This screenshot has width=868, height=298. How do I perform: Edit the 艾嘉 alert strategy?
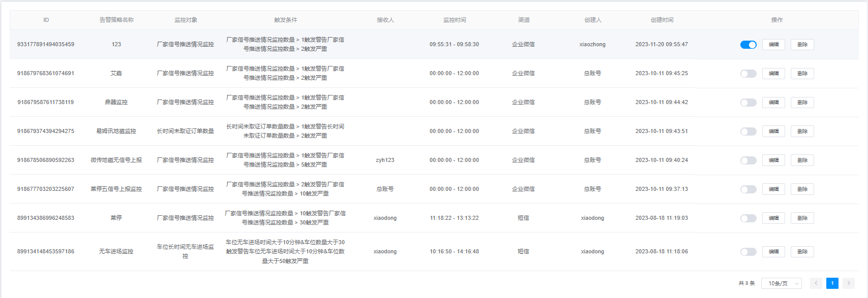tap(773, 74)
